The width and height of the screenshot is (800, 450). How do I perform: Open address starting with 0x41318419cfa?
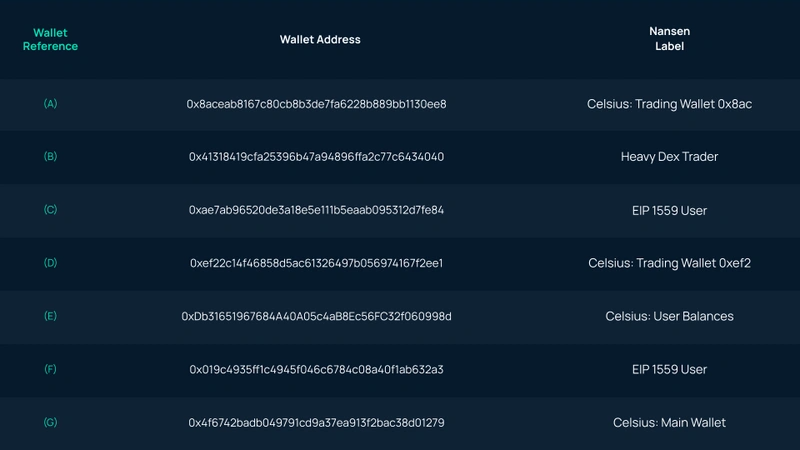pos(316,157)
